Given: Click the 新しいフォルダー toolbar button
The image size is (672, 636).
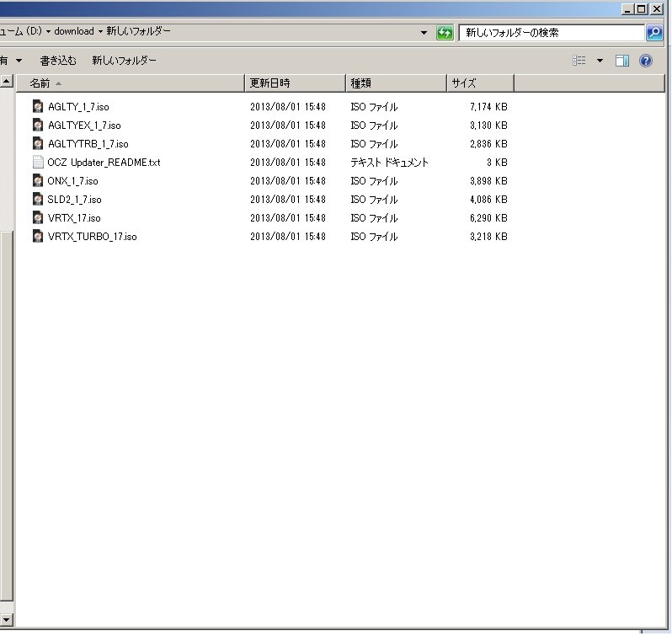Looking at the screenshot, I should [x=125, y=61].
